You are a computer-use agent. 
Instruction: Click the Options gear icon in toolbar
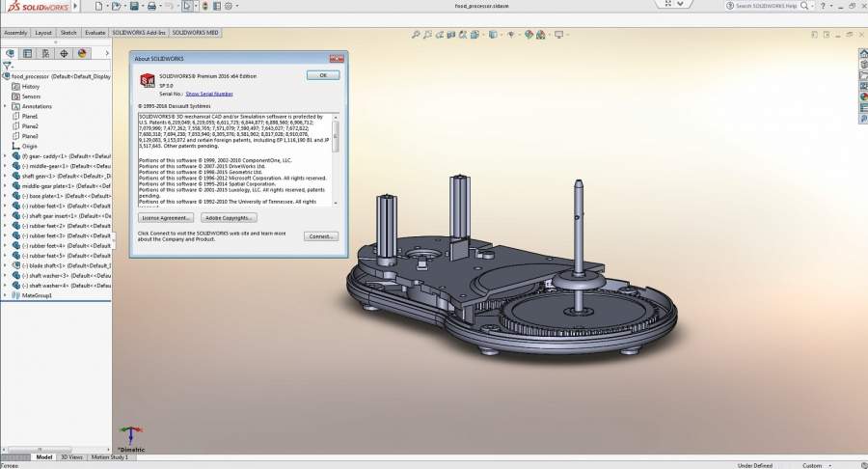[226, 6]
